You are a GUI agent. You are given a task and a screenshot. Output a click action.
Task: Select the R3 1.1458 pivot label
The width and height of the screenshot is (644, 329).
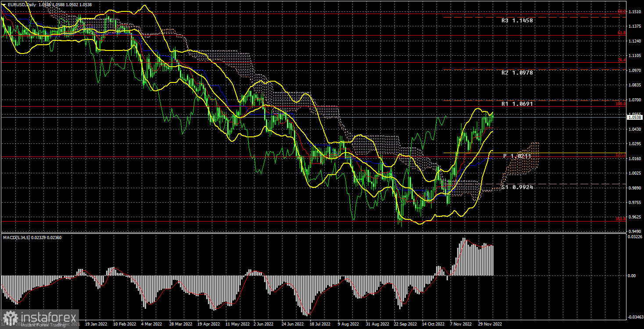coord(518,20)
